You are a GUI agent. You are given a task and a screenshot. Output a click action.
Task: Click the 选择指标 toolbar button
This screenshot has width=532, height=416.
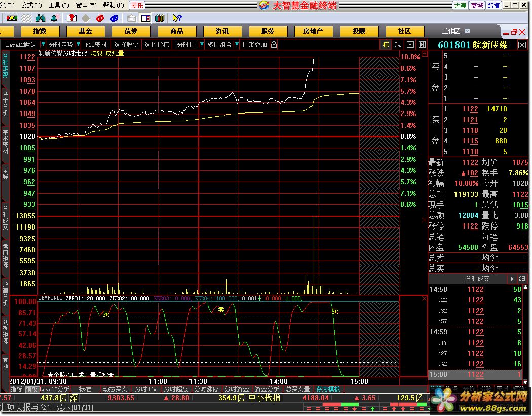click(157, 45)
